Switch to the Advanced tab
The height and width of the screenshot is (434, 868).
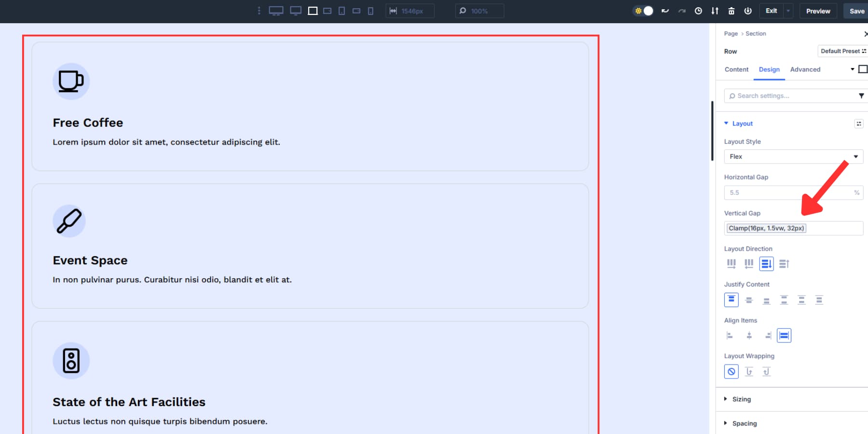point(805,69)
